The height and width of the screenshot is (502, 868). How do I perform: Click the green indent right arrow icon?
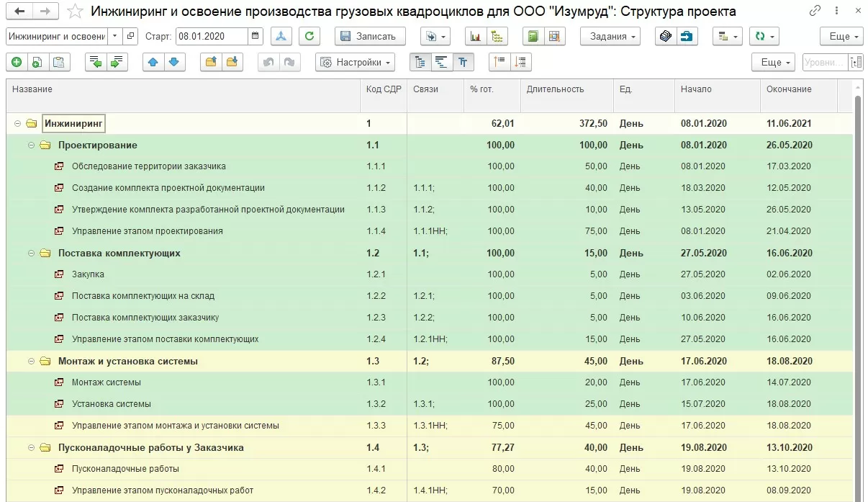pyautogui.click(x=117, y=63)
